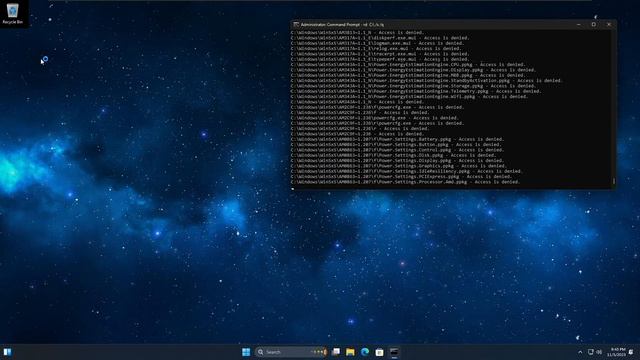This screenshot has width=640, height=360.
Task: Open the clock and date flyout
Action: tap(616, 352)
